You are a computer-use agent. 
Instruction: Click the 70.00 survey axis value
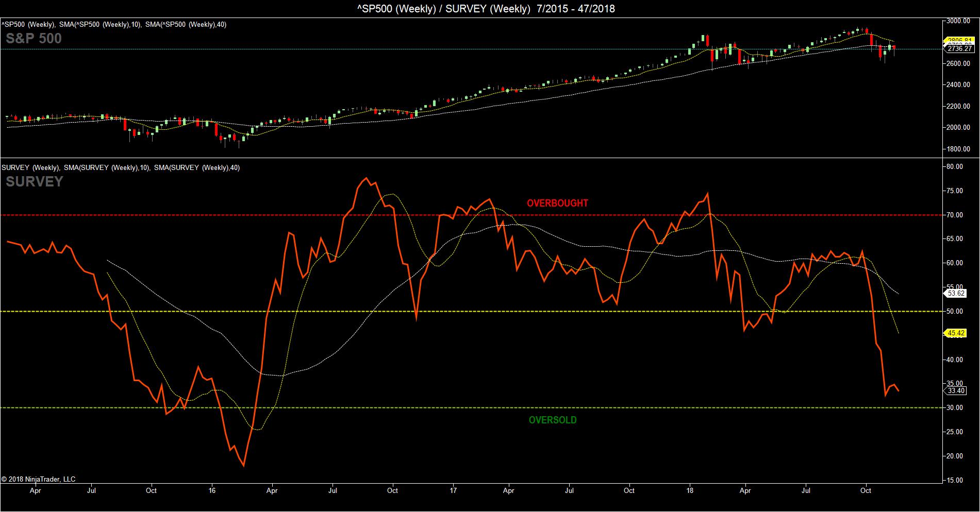(955, 215)
